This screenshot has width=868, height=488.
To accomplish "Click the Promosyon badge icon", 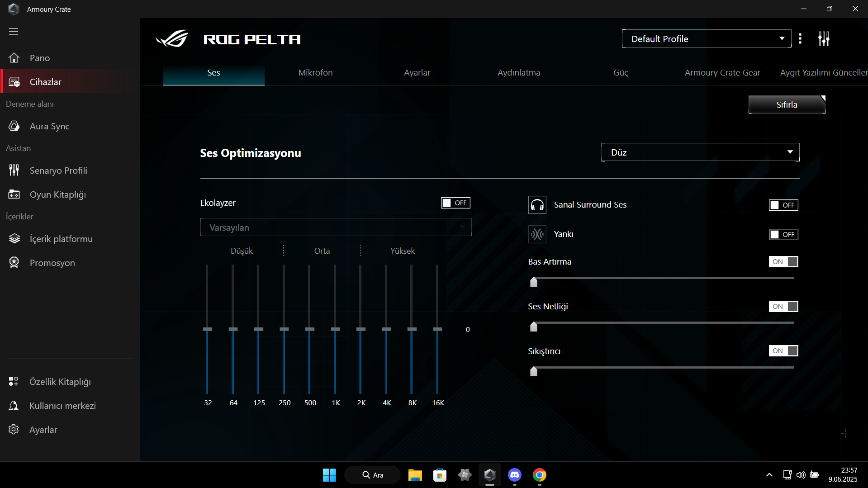I will (14, 263).
